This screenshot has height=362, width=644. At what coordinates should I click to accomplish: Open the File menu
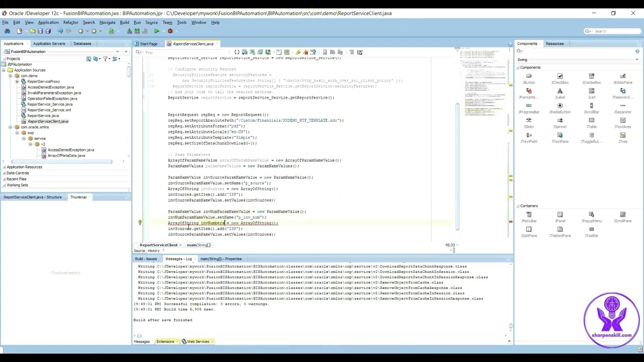[x=5, y=22]
